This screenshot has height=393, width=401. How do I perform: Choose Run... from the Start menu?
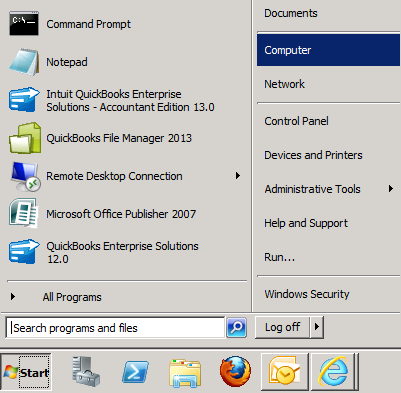pyautogui.click(x=279, y=257)
